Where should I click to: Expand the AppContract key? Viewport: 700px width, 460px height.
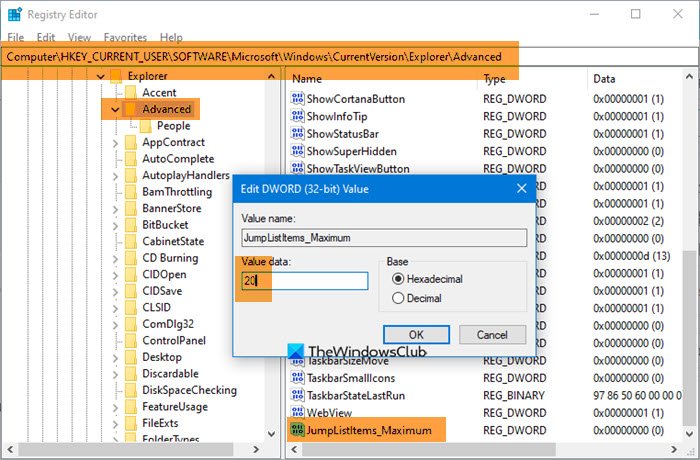[x=115, y=143]
